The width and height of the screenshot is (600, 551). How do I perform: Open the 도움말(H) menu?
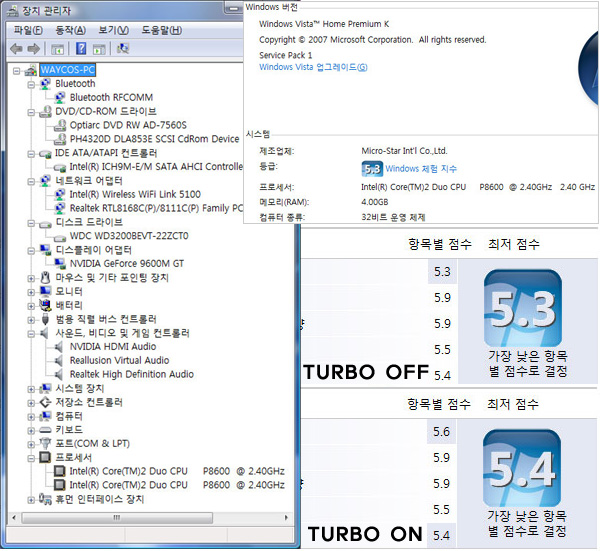162,30
